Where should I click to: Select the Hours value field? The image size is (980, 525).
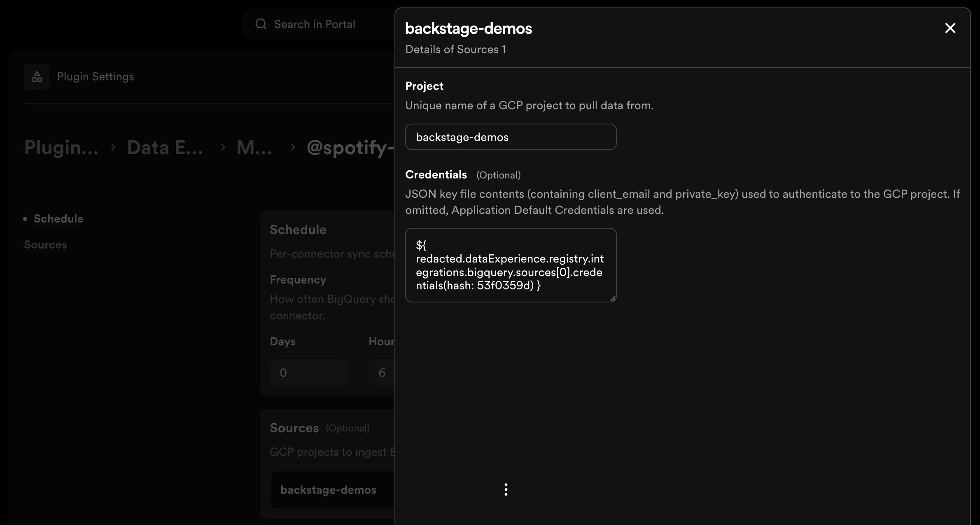click(x=382, y=373)
